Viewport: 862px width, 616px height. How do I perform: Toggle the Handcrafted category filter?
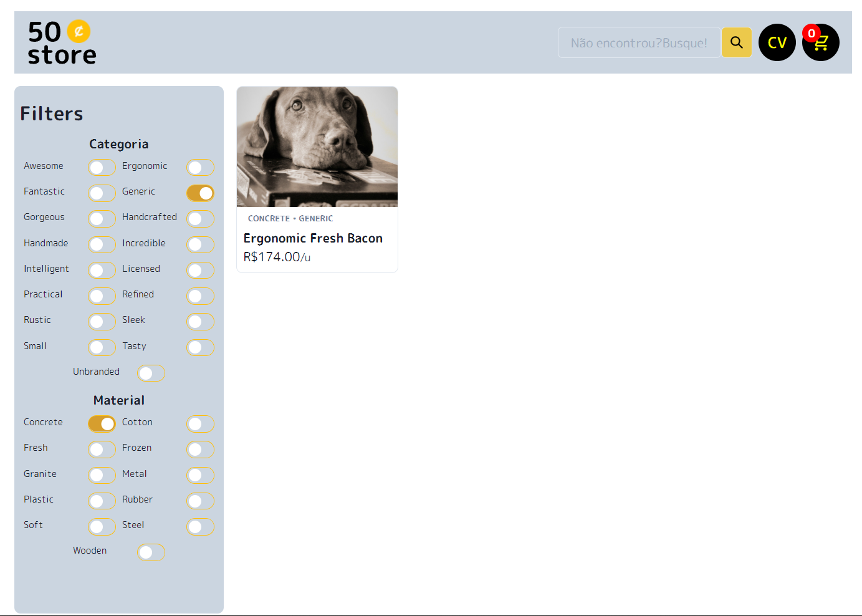pyautogui.click(x=200, y=219)
